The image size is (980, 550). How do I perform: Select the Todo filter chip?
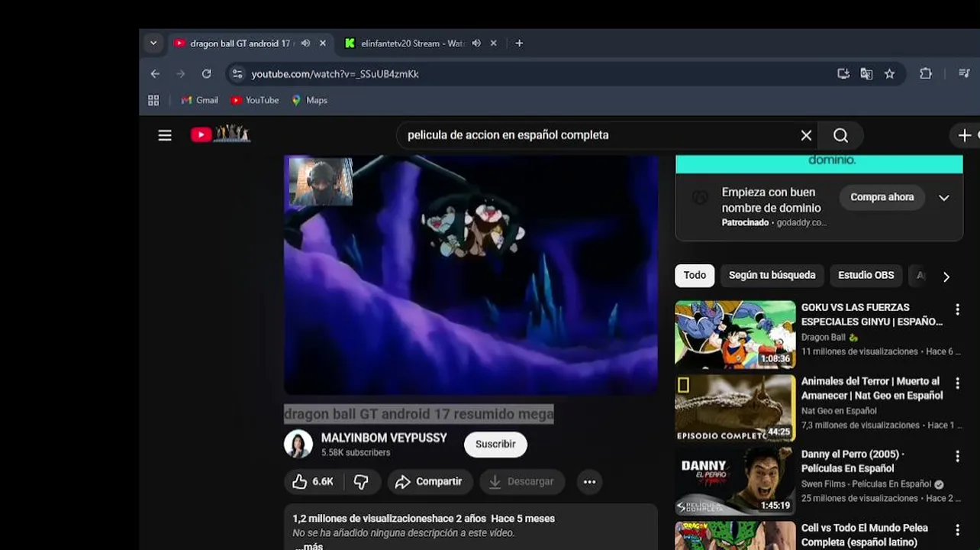(x=695, y=275)
